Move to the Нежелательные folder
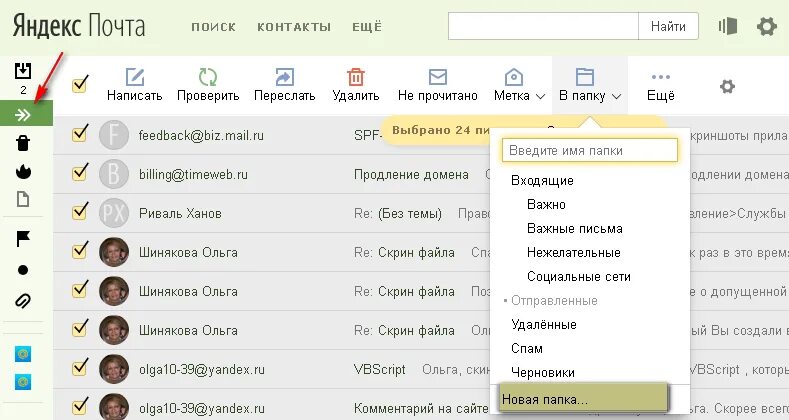The width and height of the screenshot is (789, 420). 574,253
